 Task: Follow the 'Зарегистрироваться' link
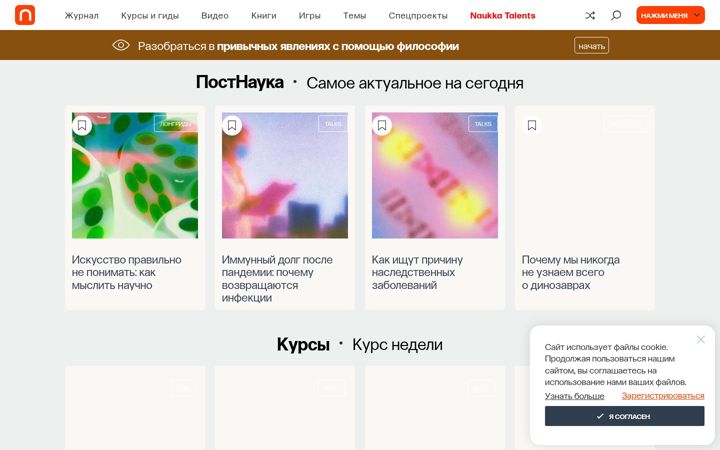[x=663, y=396]
